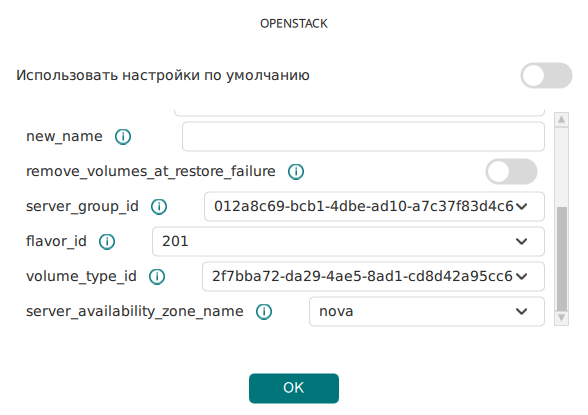Screen dimensions: 588x415
Task: Confirm settings with the OK button
Action: [x=294, y=388]
